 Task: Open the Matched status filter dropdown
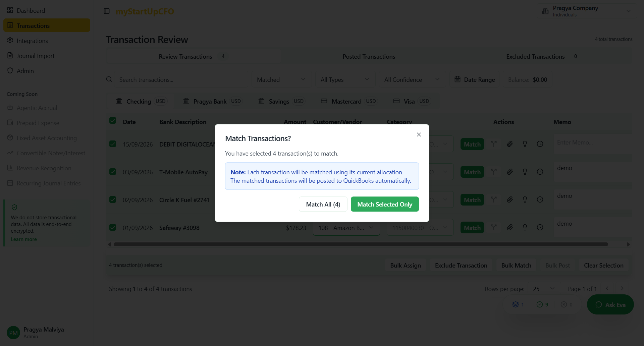pyautogui.click(x=281, y=79)
